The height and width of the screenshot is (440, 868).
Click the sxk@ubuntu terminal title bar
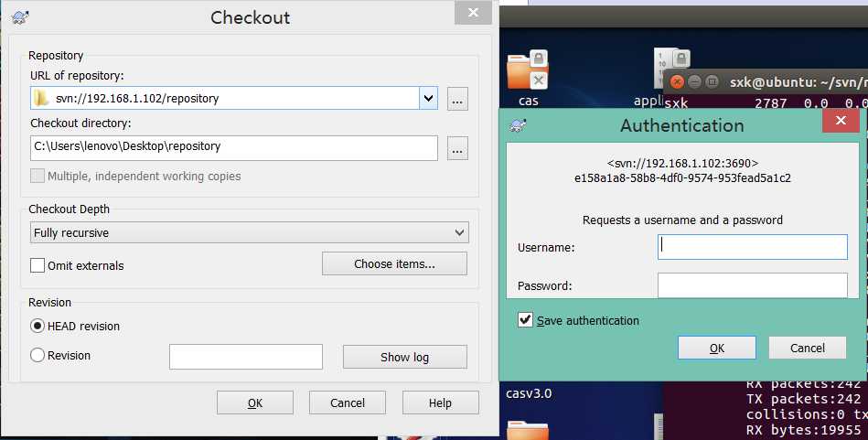click(x=766, y=82)
